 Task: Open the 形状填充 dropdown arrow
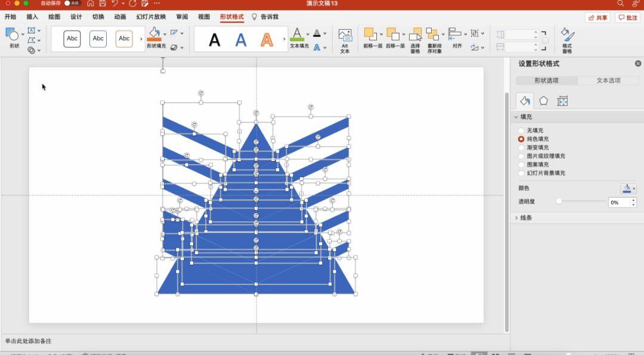tap(165, 34)
